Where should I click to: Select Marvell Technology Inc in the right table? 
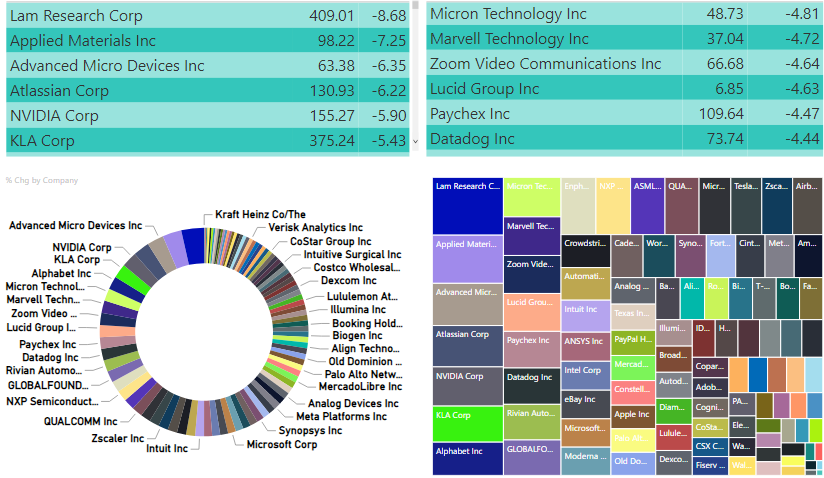509,39
